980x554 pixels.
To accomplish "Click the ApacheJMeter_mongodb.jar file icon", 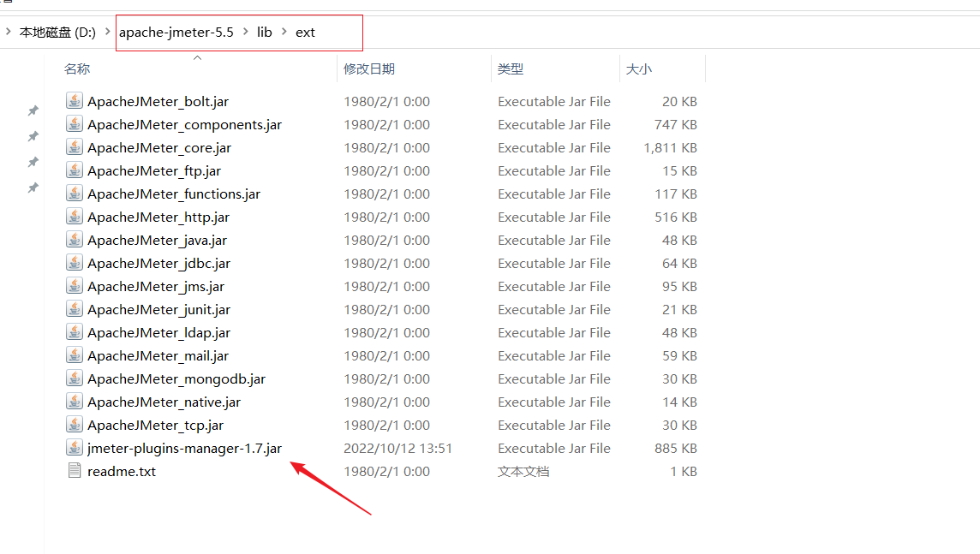I will point(75,378).
